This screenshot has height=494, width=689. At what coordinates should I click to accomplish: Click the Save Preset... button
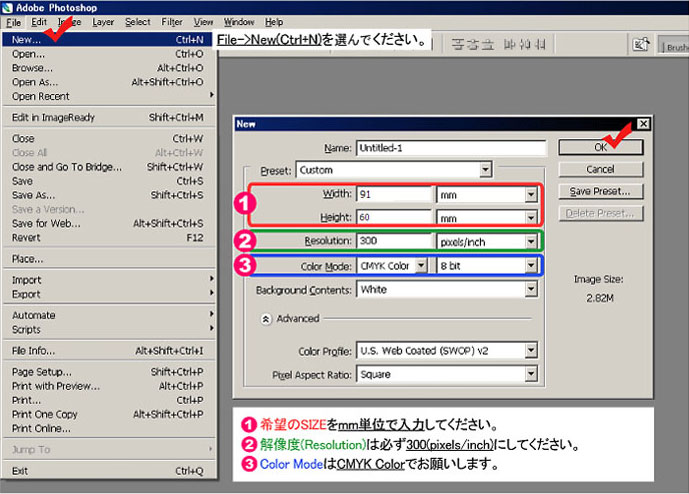[601, 191]
